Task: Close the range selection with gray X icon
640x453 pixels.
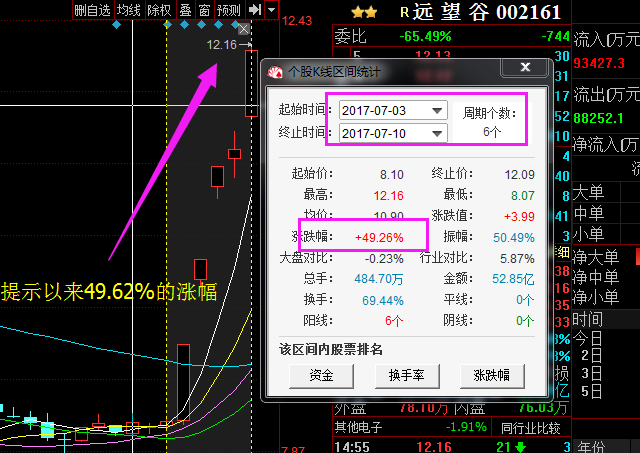Action: point(244,30)
